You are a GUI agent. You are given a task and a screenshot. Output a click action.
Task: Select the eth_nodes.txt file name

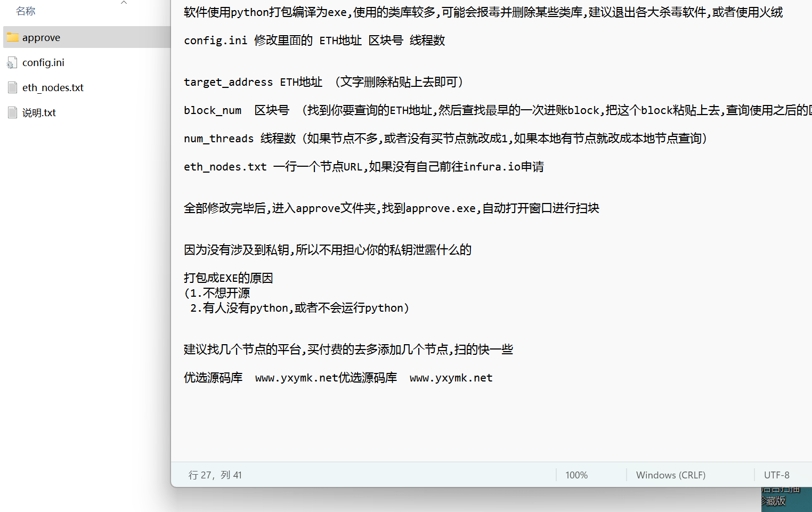coord(53,88)
